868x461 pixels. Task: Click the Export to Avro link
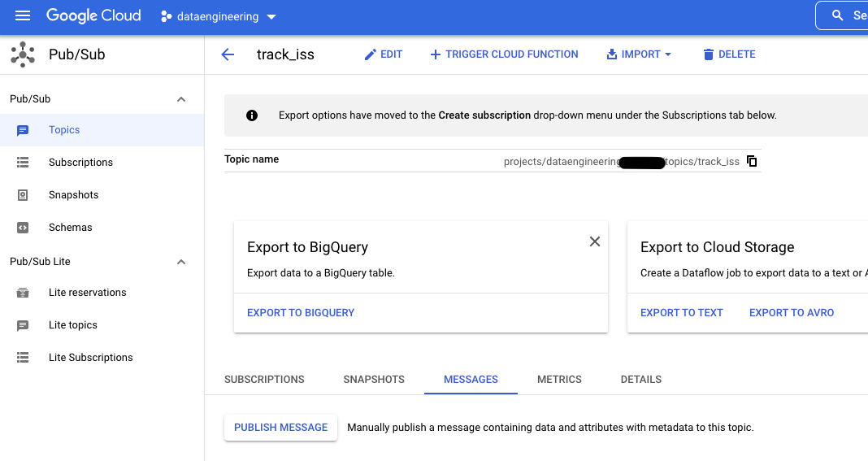coord(791,312)
